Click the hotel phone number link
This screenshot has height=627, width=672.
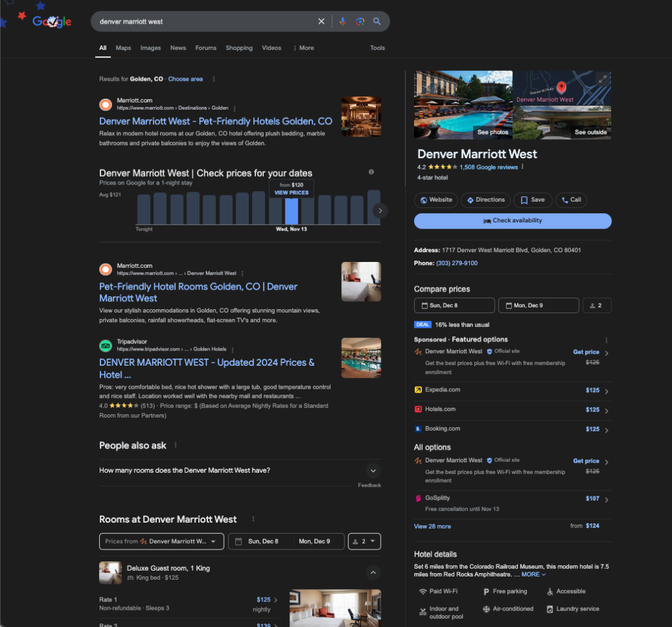click(457, 263)
